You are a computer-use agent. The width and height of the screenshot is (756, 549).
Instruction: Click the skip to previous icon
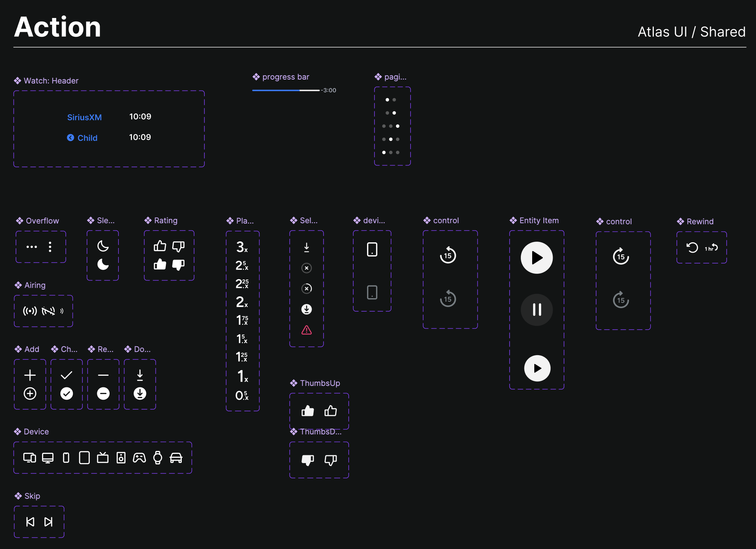click(30, 522)
